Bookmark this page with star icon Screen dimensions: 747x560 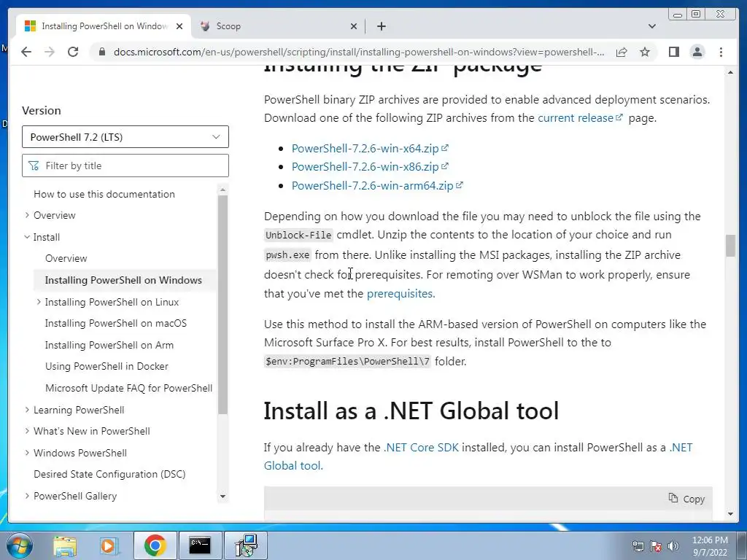pyautogui.click(x=645, y=52)
